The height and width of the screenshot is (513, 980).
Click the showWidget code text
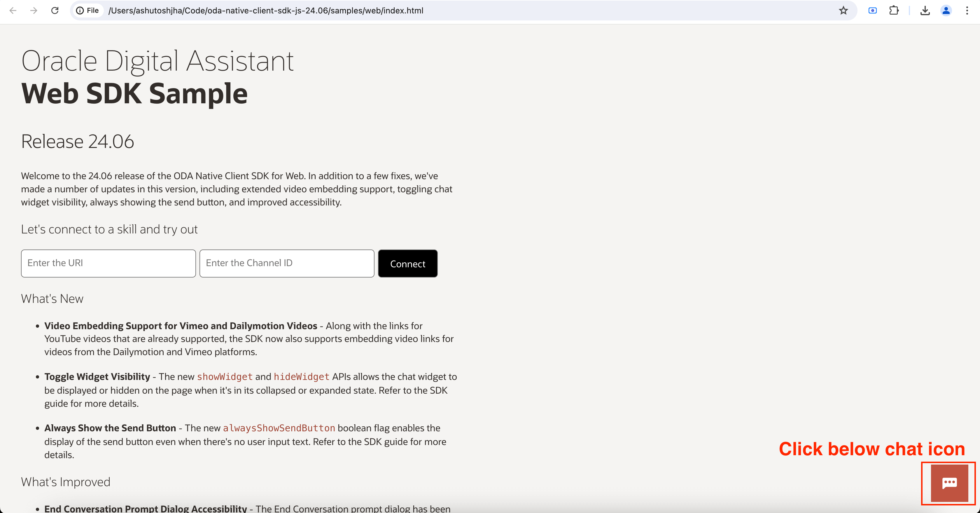pos(225,377)
